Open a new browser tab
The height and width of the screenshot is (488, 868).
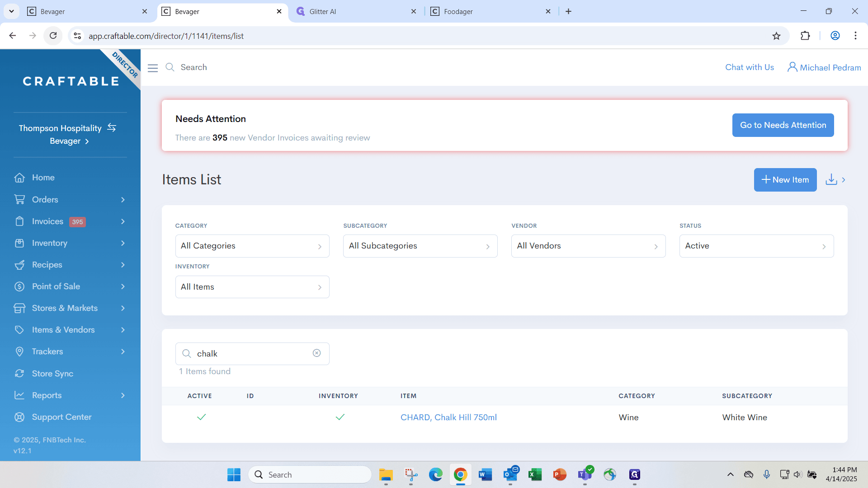pos(568,11)
